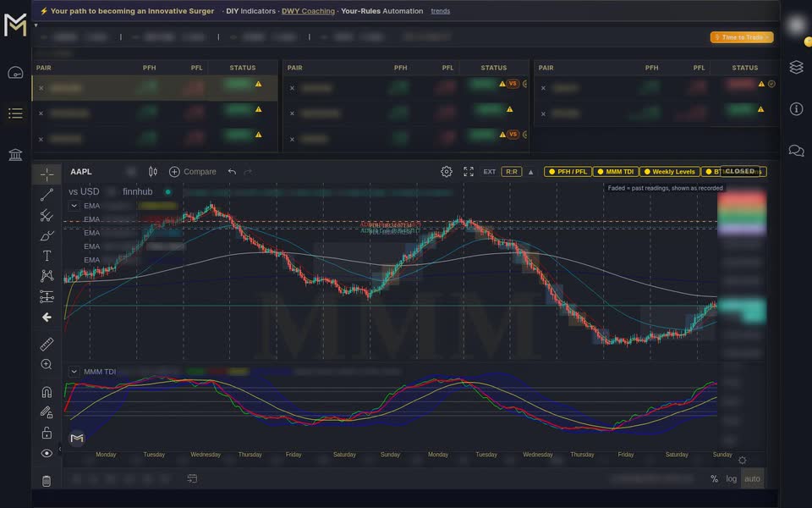Image resolution: width=812 pixels, height=508 pixels.
Task: Sort left watchlist by PFH header
Action: point(149,68)
